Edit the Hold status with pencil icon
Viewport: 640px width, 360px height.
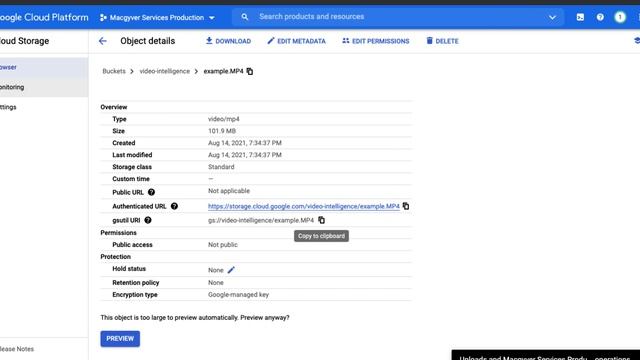coord(231,270)
